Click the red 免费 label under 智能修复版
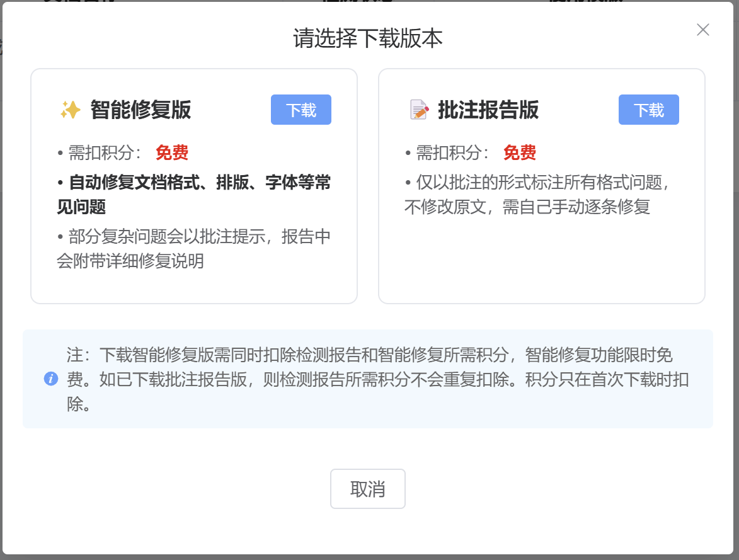The width and height of the screenshot is (739, 560). pos(172,152)
